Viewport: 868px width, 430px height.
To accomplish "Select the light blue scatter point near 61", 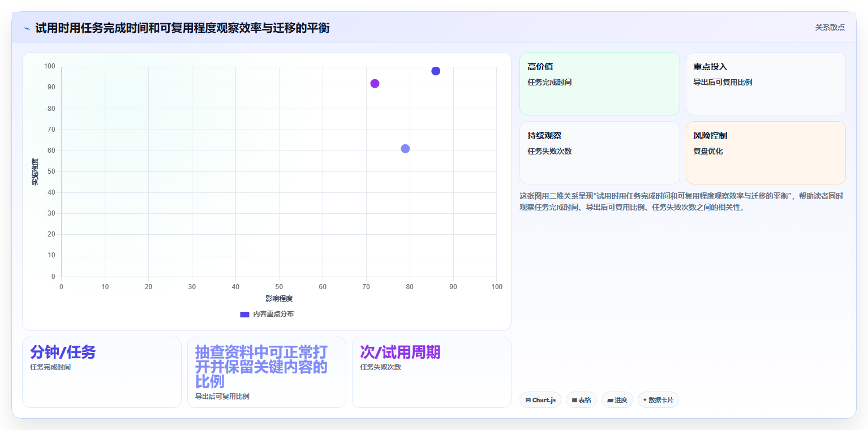I will [405, 149].
